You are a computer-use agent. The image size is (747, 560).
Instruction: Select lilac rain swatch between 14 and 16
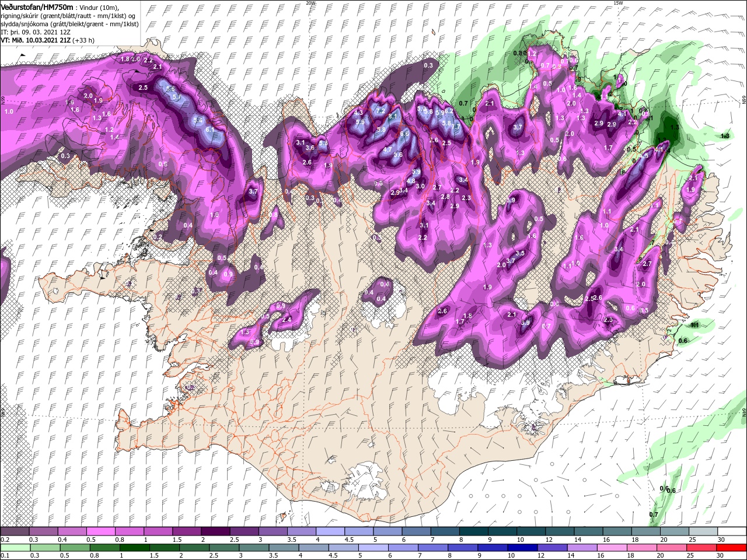click(582, 547)
